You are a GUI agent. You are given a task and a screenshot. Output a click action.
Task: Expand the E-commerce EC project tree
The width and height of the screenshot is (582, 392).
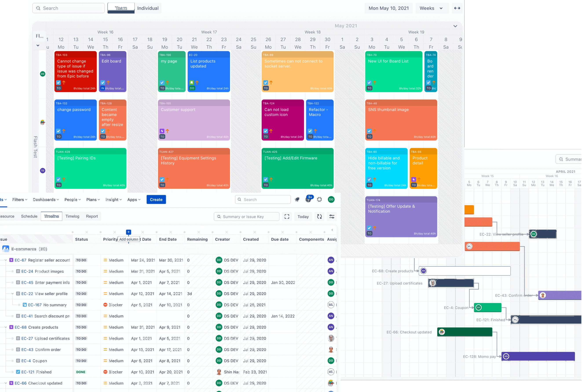(x=2, y=249)
